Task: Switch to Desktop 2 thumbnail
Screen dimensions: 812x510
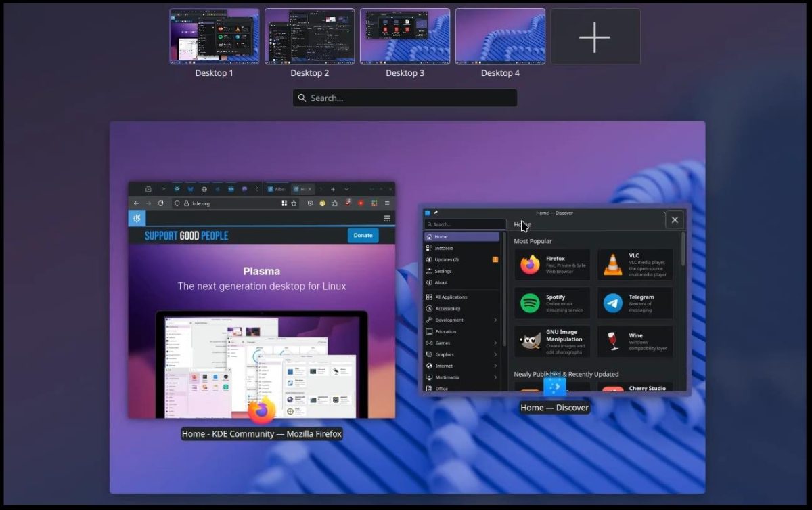Action: (309, 36)
